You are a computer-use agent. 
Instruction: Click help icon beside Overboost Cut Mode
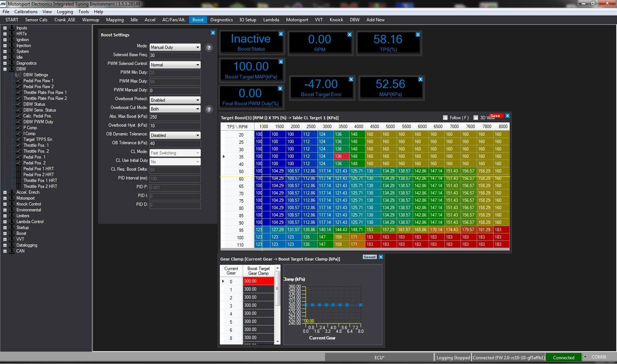coord(209,109)
